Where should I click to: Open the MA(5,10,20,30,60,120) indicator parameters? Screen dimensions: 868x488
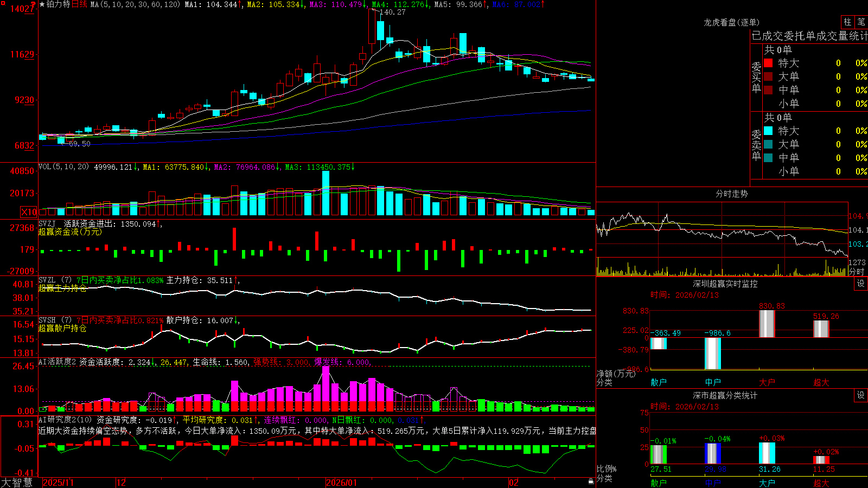pyautogui.click(x=135, y=4)
